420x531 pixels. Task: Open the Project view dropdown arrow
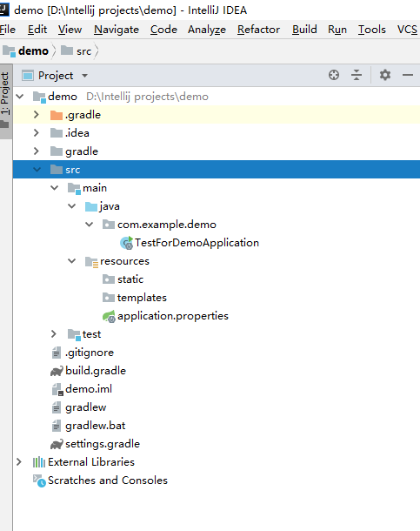(84, 76)
